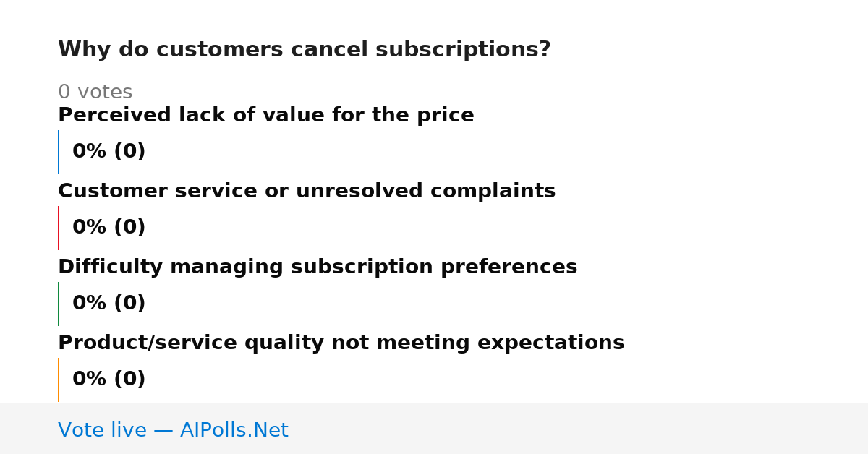
Task: Click the red result bar for customer service
Action: click(x=58, y=228)
